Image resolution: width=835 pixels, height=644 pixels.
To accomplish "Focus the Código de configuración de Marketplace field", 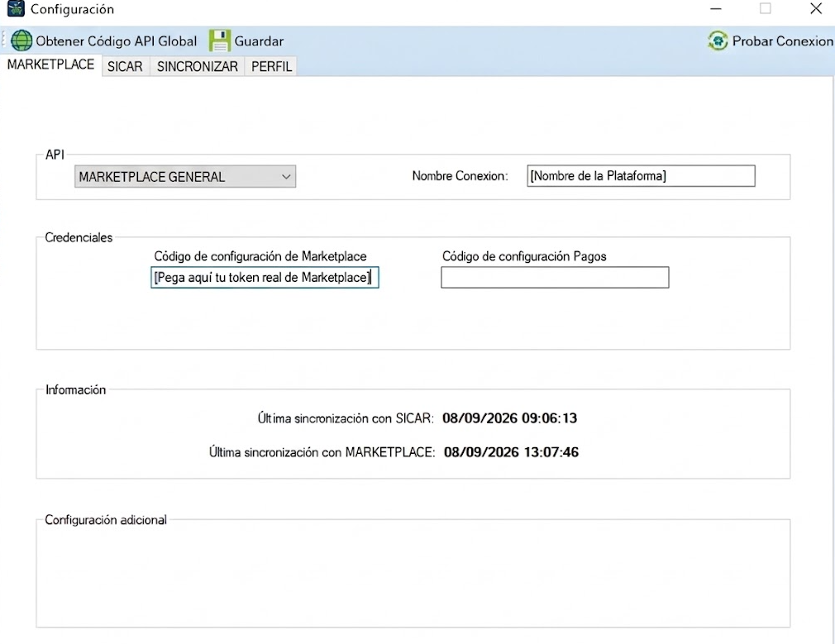I will (265, 278).
